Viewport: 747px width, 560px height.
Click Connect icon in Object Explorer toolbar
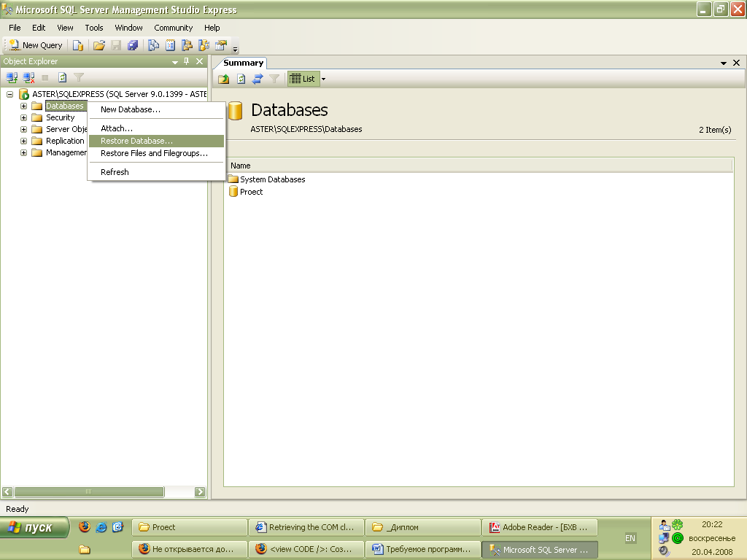tap(12, 77)
